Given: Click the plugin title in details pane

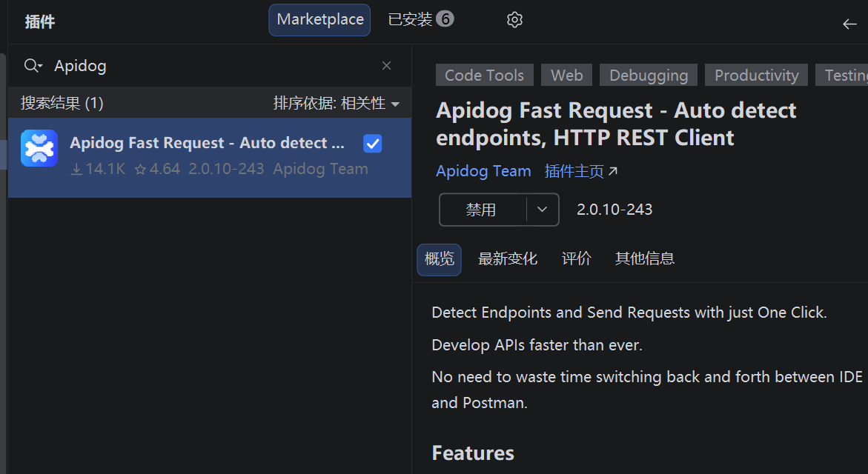Looking at the screenshot, I should [x=615, y=124].
